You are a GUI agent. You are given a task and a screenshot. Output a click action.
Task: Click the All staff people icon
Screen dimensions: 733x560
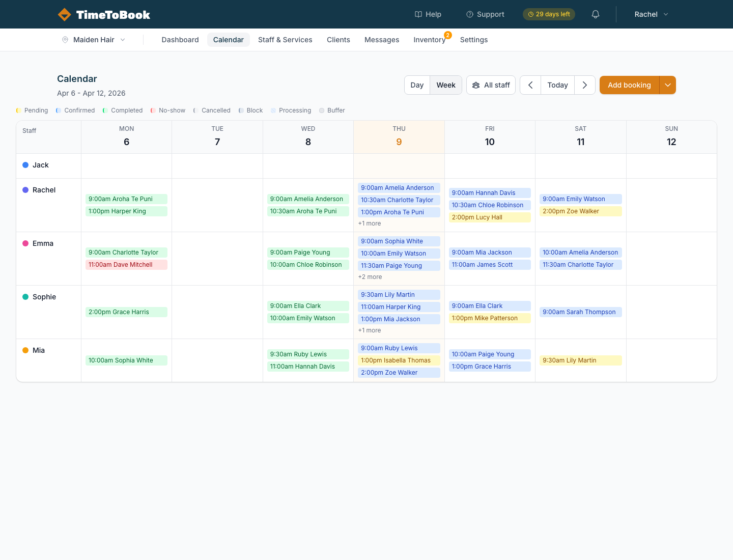pos(476,85)
